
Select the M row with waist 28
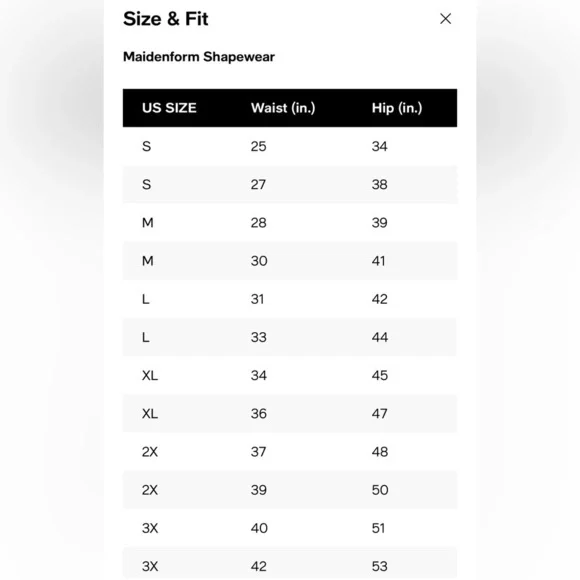(x=290, y=223)
